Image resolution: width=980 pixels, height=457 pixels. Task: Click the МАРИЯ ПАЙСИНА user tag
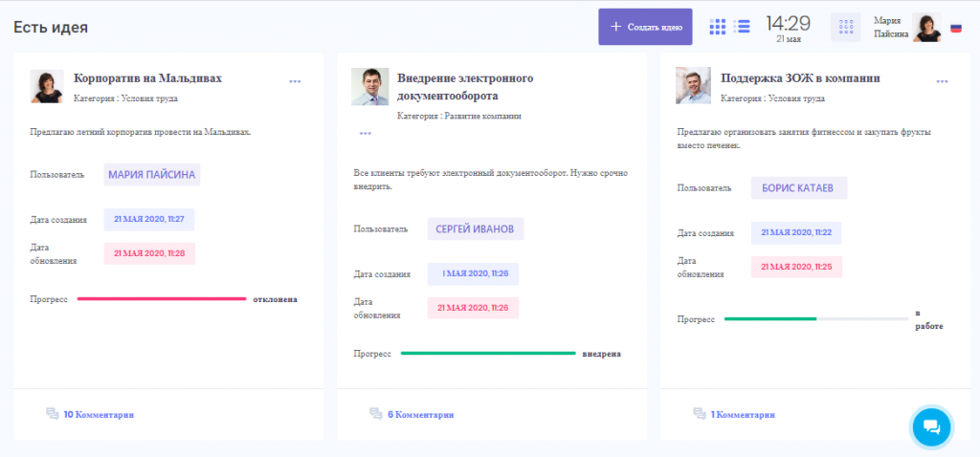[152, 175]
